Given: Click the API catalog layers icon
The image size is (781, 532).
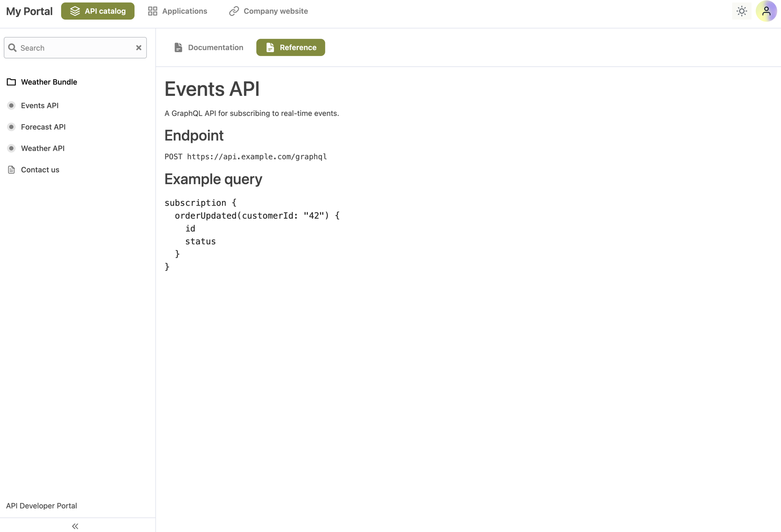Looking at the screenshot, I should (x=75, y=11).
